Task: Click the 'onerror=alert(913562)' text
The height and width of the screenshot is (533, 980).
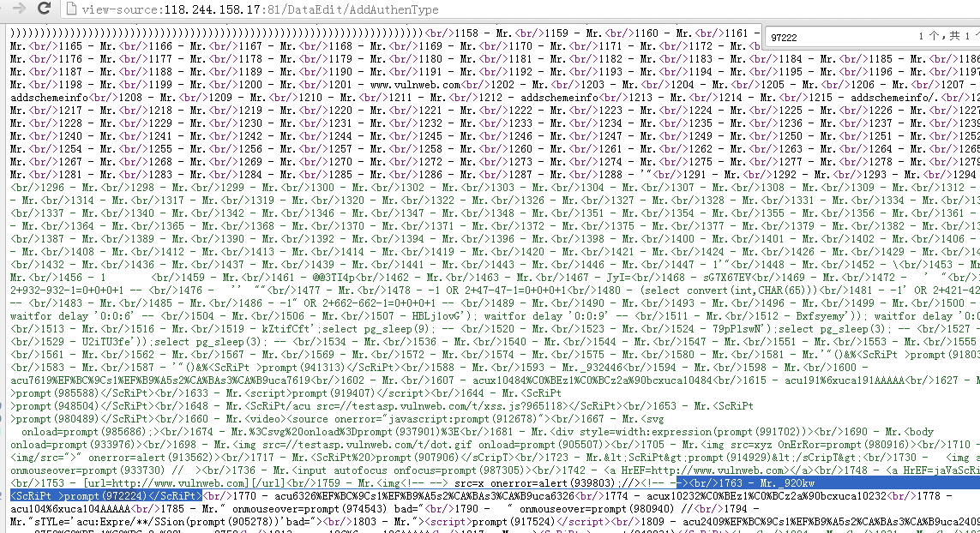Action: tap(153, 458)
